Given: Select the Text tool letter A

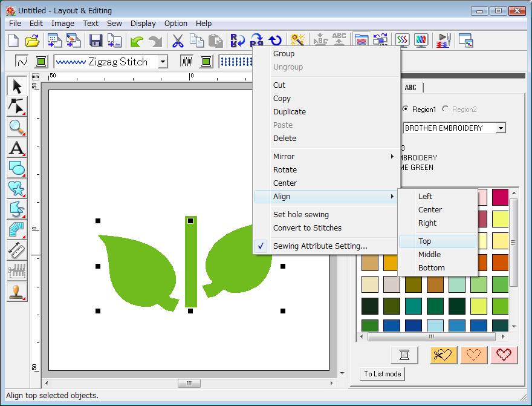Looking at the screenshot, I should coord(17,148).
